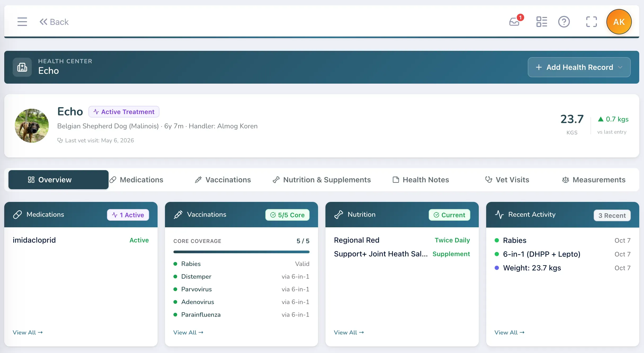Screen dimensions: 644x353
Task: Open the Nutrition & Supplements tab
Action: (322, 180)
